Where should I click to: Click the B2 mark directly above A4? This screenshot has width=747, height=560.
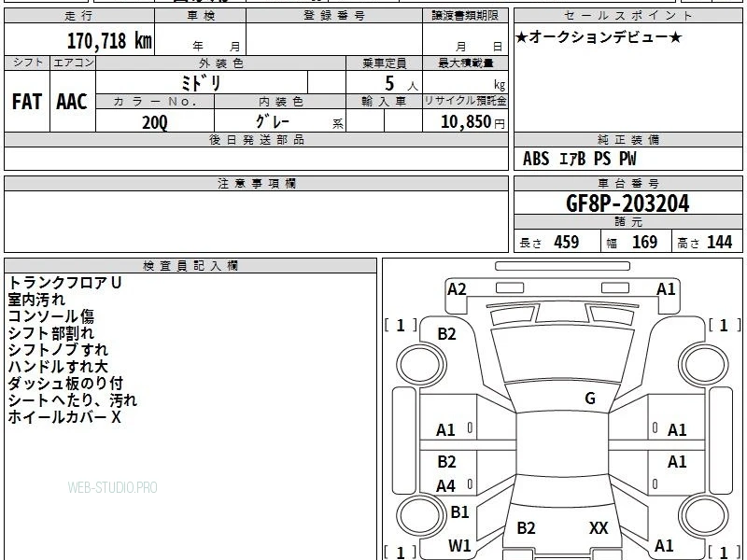(446, 461)
